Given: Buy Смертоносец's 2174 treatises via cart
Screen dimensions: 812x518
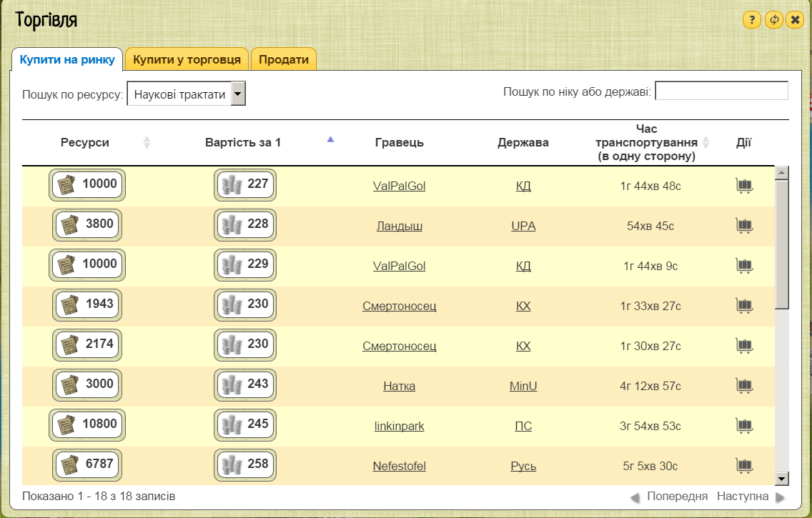Looking at the screenshot, I should pos(744,345).
